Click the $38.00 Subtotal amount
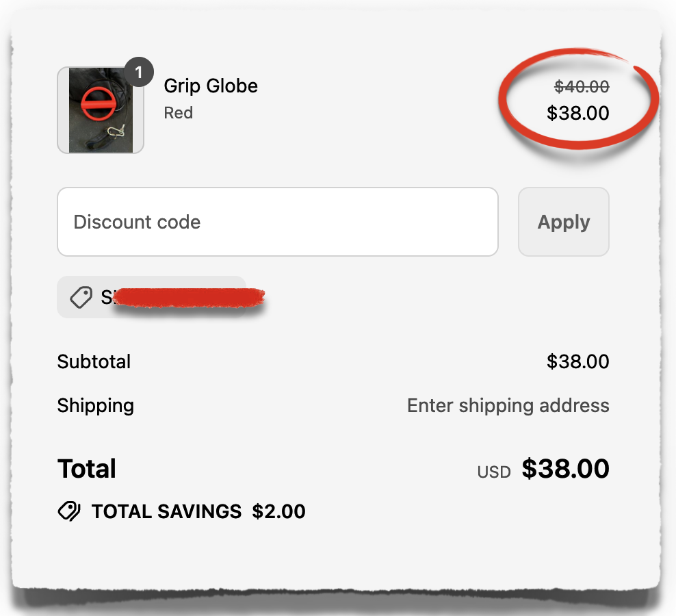The image size is (676, 616). tap(578, 361)
